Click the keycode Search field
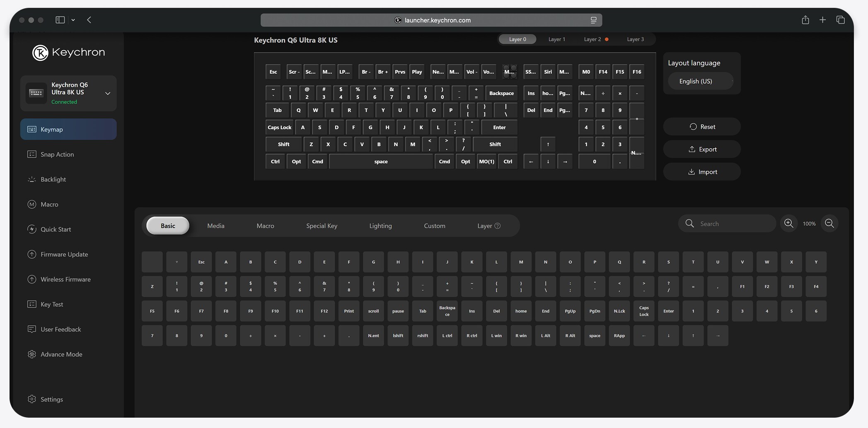868x428 pixels. tap(727, 224)
